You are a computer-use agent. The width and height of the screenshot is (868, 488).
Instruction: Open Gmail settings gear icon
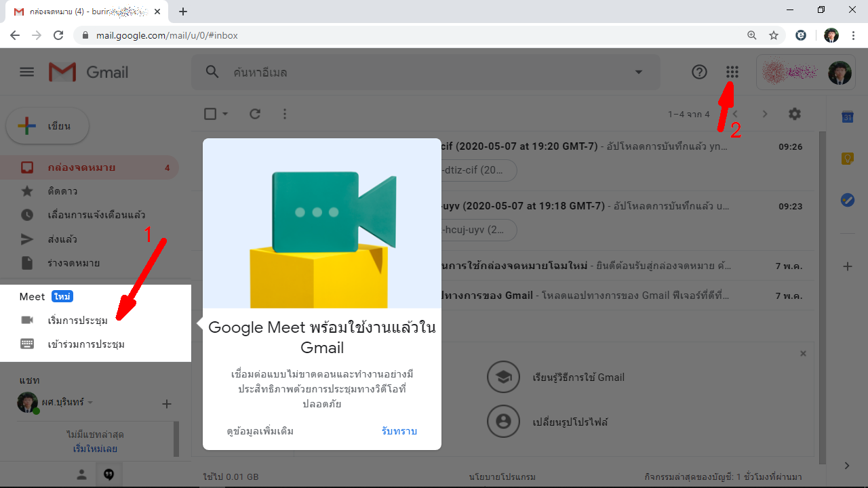pos(795,114)
